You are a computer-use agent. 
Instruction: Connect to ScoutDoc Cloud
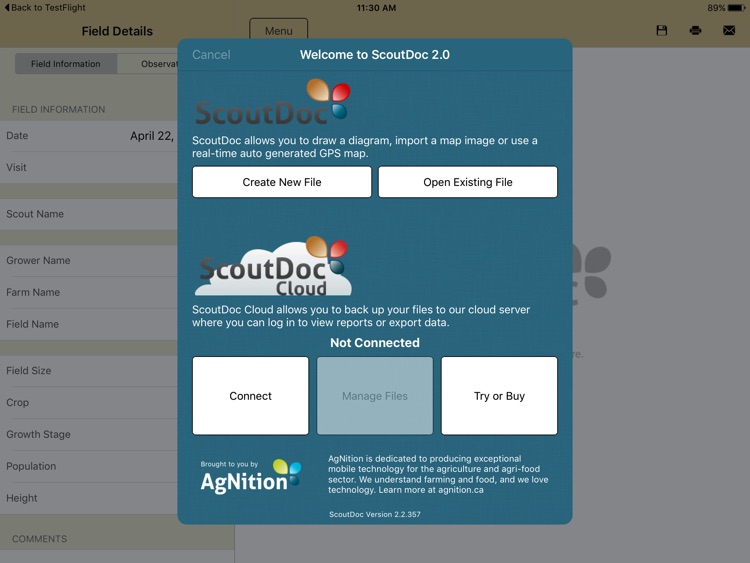[250, 396]
